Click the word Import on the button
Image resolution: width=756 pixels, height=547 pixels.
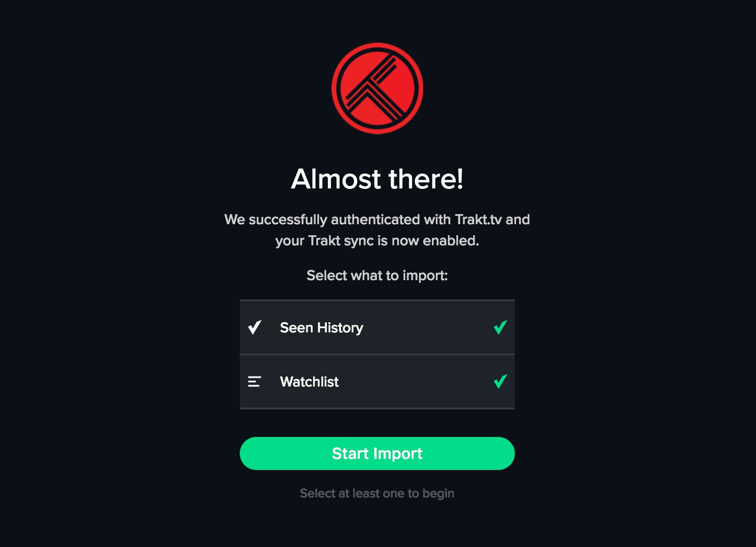point(397,454)
